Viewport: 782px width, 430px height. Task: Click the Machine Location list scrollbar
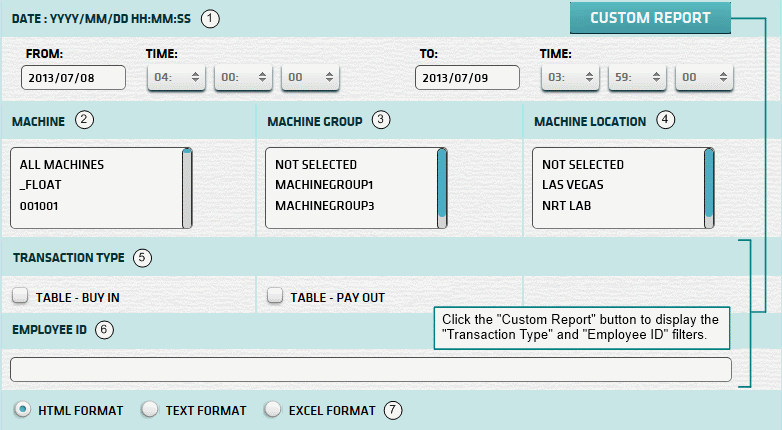pyautogui.click(x=709, y=188)
